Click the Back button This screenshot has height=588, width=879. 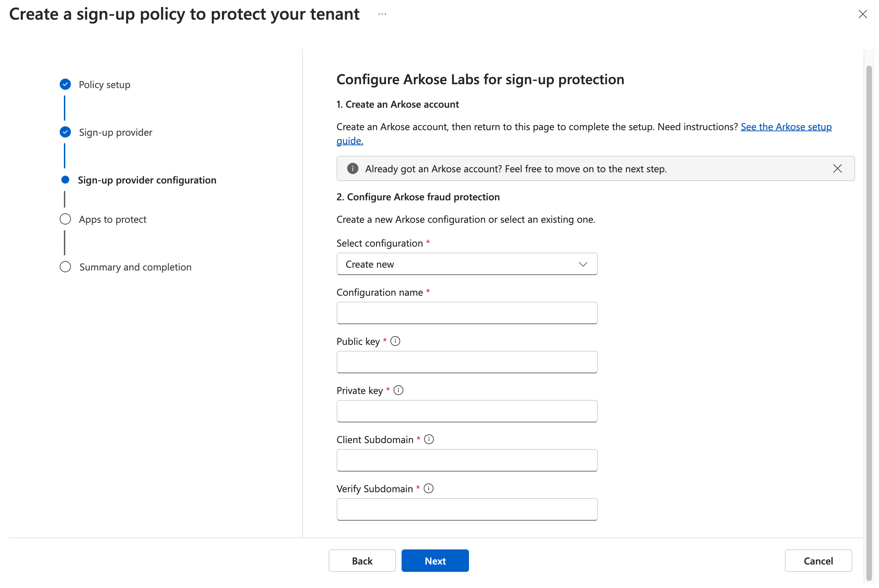click(x=362, y=561)
